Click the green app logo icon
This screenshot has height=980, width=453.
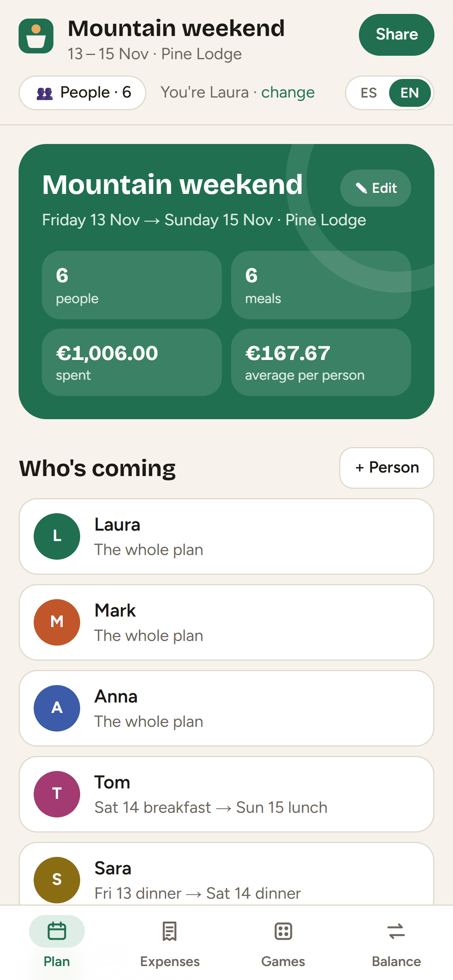[x=36, y=36]
